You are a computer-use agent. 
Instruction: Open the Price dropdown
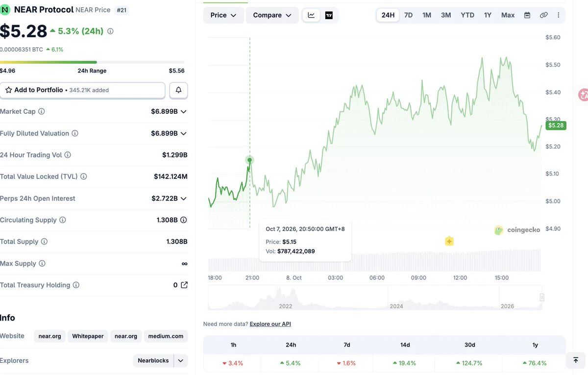tap(223, 15)
